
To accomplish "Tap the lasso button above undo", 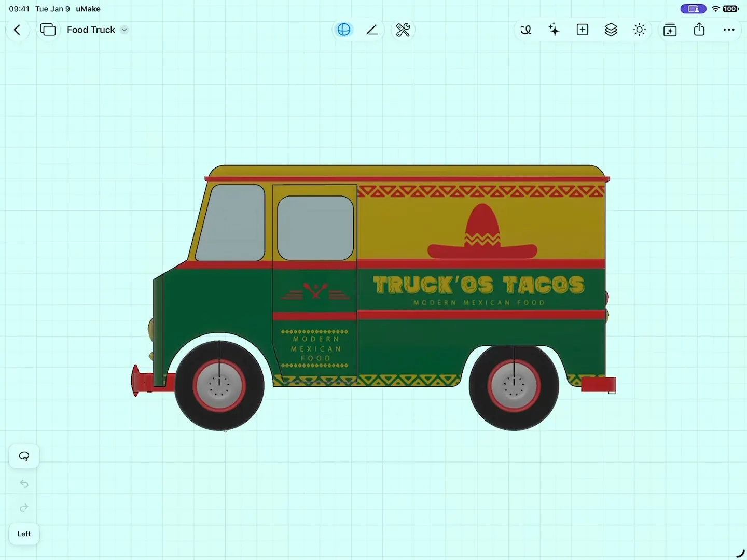I will coord(24,456).
